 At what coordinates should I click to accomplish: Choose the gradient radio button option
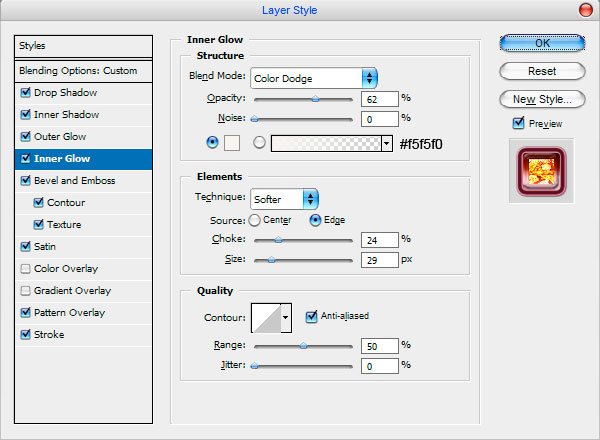coord(259,143)
